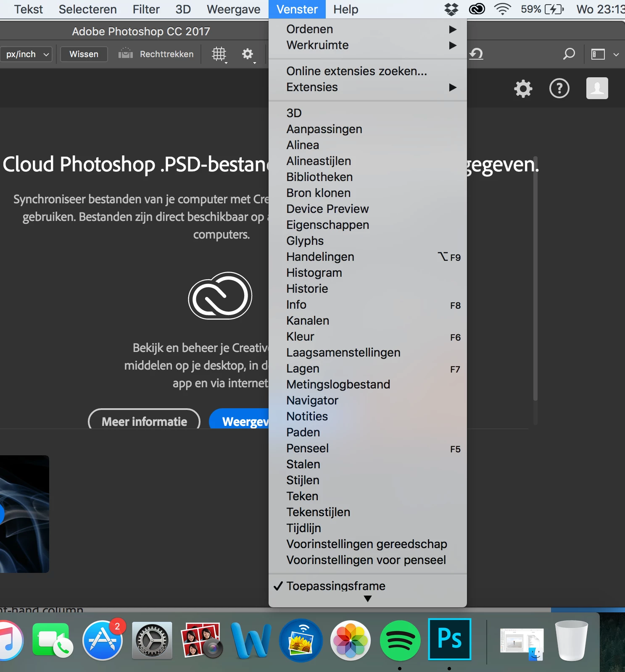The width and height of the screenshot is (625, 672).
Task: Select Eigenschappen menu entry
Action: pyautogui.click(x=368, y=225)
